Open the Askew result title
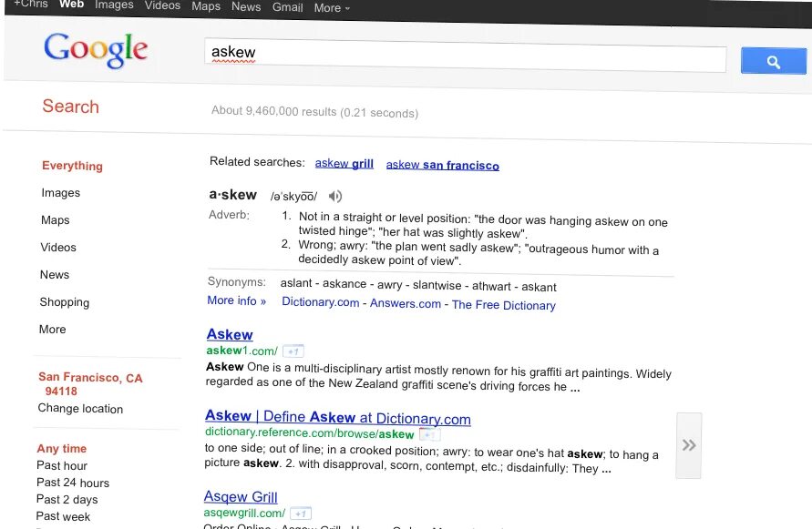 [230, 334]
